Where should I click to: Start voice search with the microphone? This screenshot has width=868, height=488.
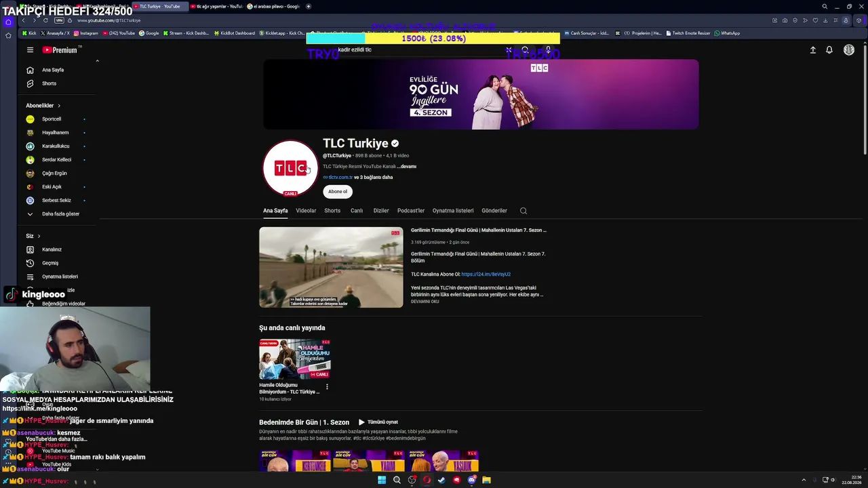[x=548, y=49]
